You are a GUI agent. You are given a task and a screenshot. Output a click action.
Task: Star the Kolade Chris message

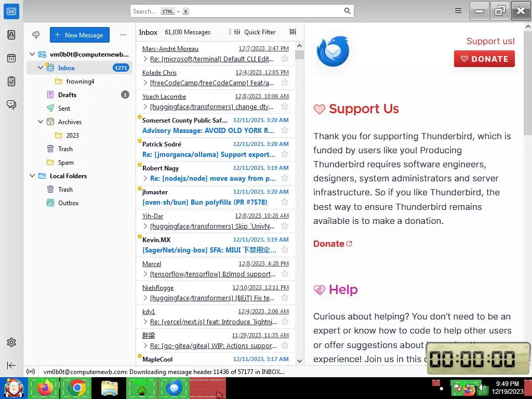[285, 83]
